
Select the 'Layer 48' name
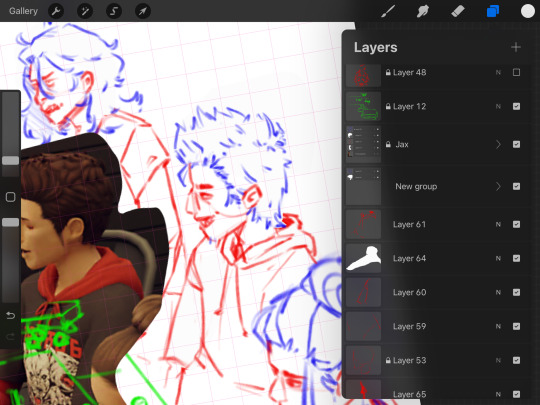pos(409,72)
